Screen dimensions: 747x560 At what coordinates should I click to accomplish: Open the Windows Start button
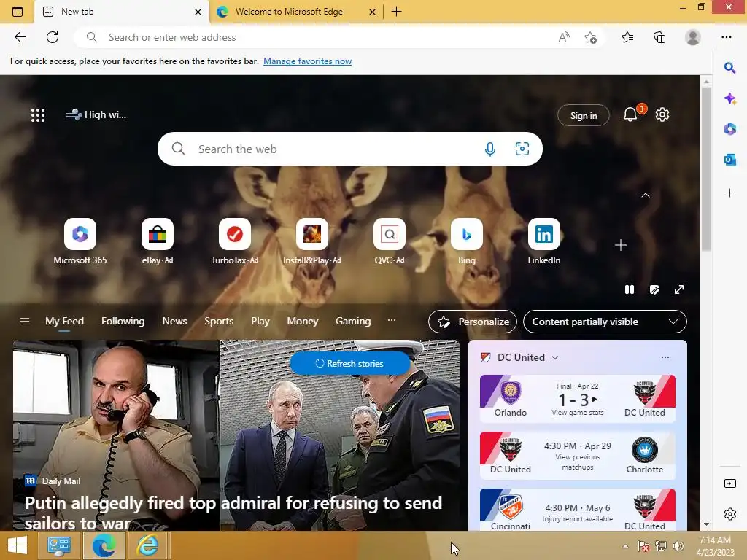(18, 545)
